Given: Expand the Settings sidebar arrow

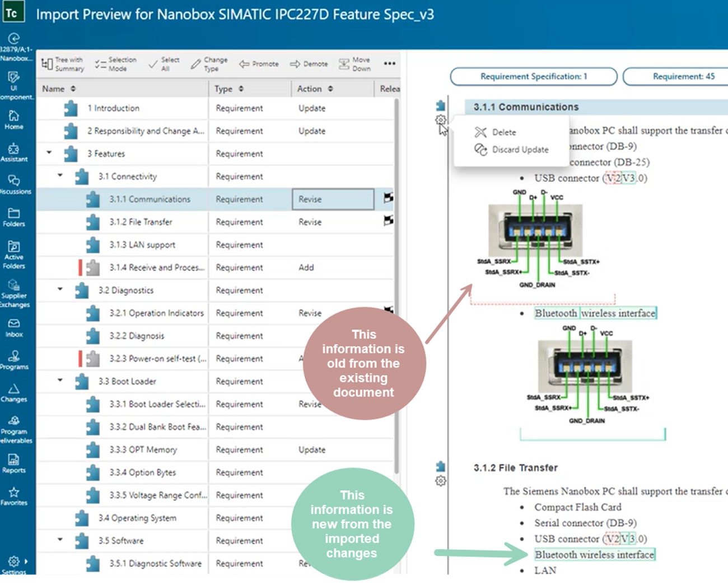Looking at the screenshot, I should click(x=26, y=561).
